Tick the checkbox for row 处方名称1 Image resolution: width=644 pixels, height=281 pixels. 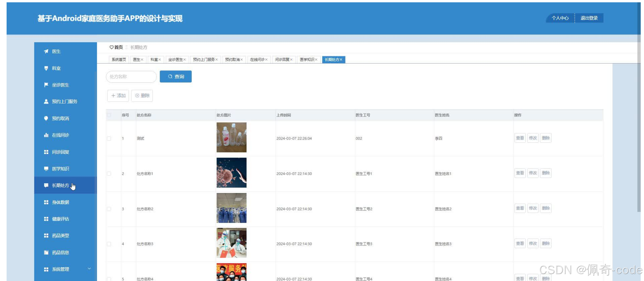[109, 173]
